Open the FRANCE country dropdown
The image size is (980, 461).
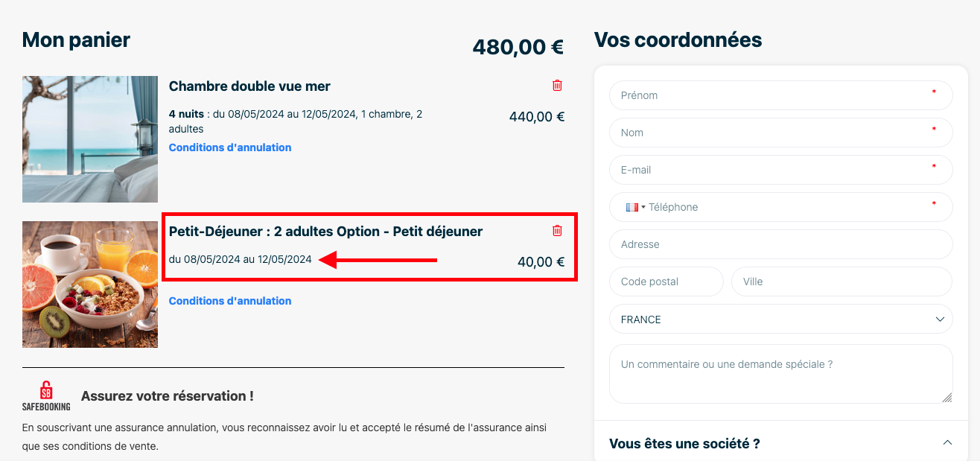(x=781, y=319)
